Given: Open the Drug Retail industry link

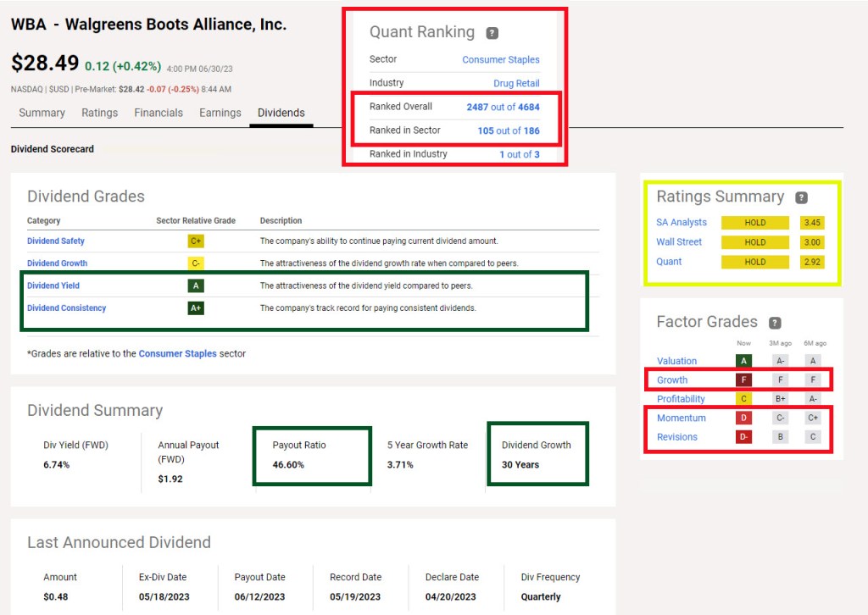Looking at the screenshot, I should click(516, 83).
